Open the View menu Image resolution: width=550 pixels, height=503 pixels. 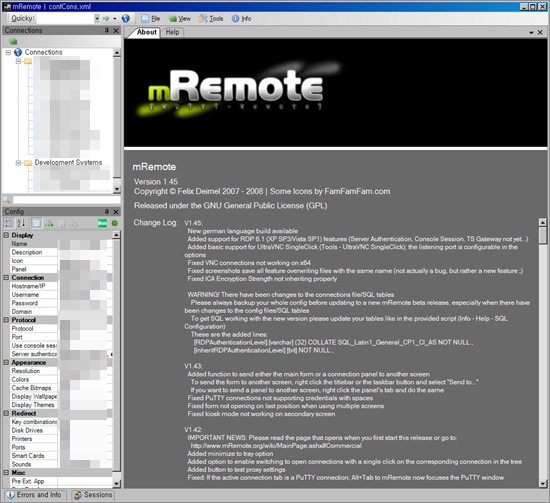(x=180, y=19)
